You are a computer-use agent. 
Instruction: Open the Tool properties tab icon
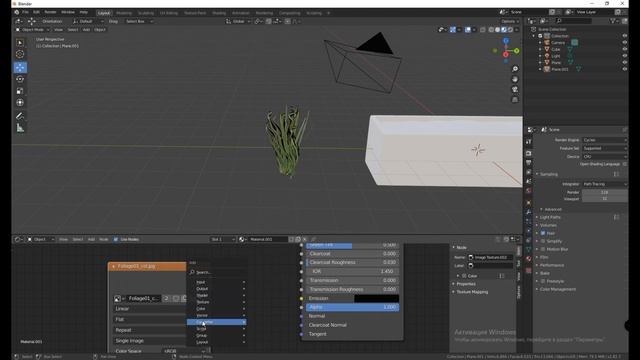pyautogui.click(x=529, y=142)
